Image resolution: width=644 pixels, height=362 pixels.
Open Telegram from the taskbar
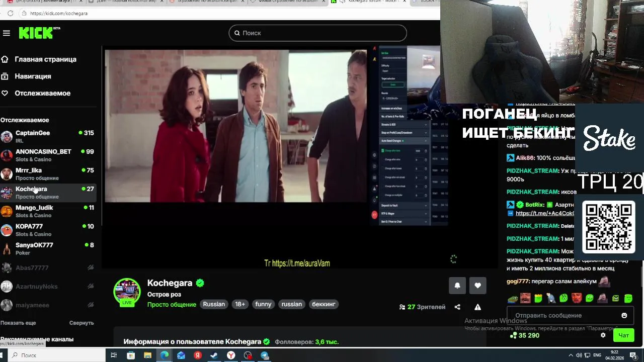(x=265, y=355)
